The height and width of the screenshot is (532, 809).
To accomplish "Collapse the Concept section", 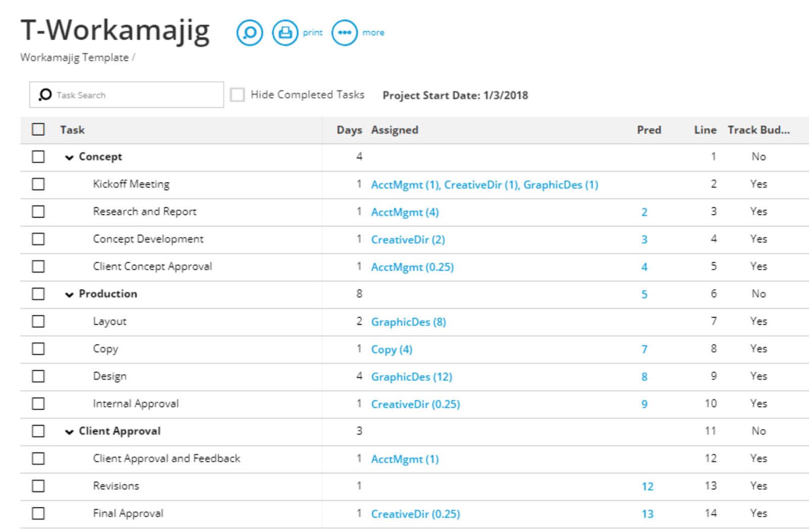I will pos(69,157).
